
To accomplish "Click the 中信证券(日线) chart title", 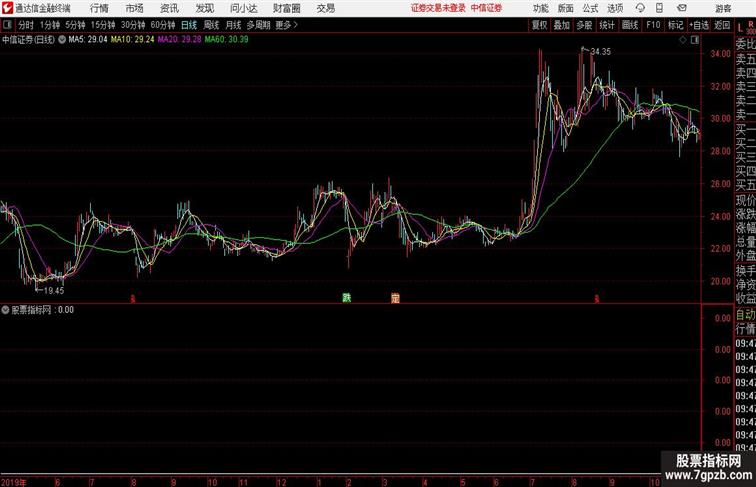I will tap(28, 40).
